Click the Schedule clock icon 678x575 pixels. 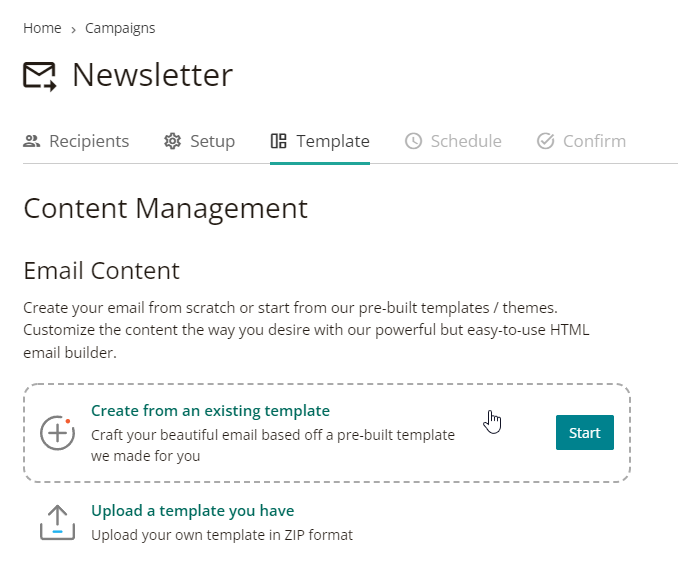click(413, 141)
